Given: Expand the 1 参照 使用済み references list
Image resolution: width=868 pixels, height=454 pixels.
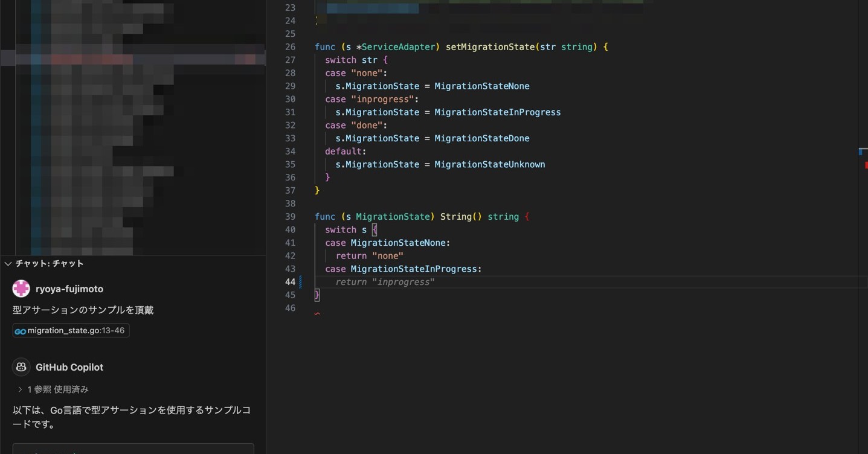Looking at the screenshot, I should click(x=20, y=389).
